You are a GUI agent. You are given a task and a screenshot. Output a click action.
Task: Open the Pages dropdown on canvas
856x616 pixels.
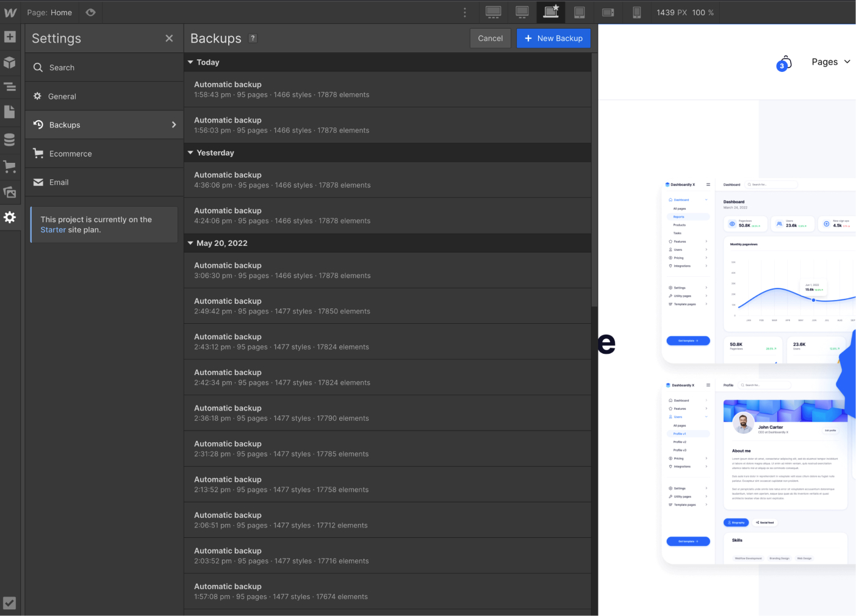[x=830, y=62]
